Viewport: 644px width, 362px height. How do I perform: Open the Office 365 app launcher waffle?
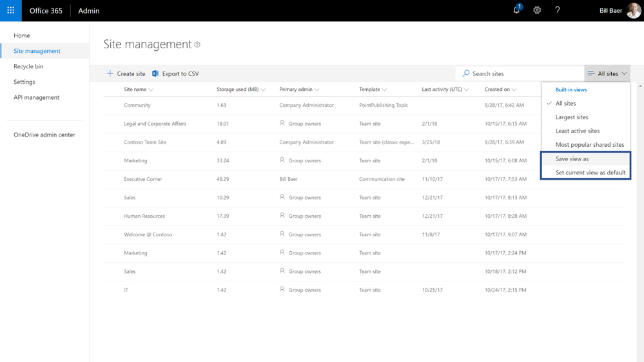tap(11, 11)
